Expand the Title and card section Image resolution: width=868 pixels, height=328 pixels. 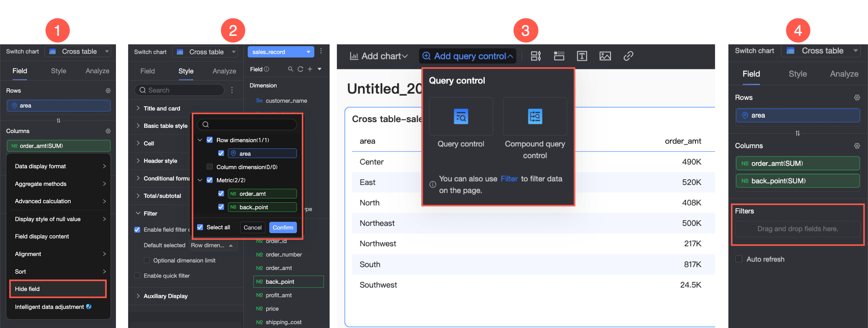click(x=162, y=108)
